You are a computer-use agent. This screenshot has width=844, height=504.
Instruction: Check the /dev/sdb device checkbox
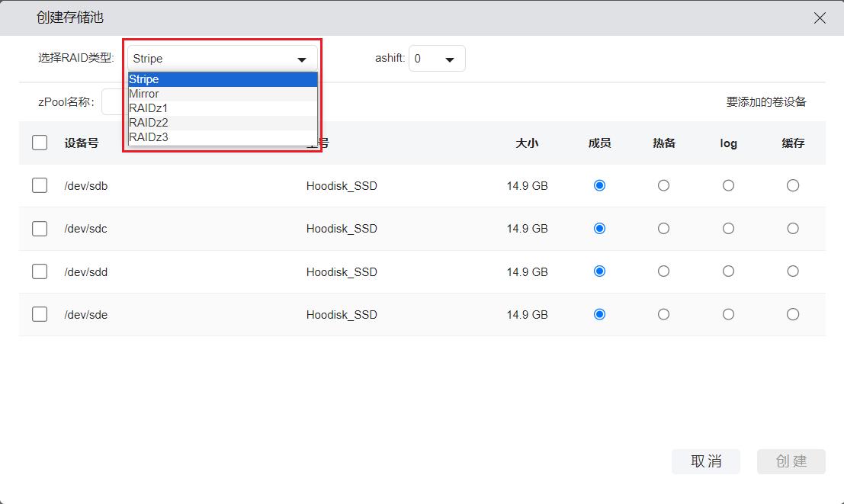pyautogui.click(x=40, y=185)
